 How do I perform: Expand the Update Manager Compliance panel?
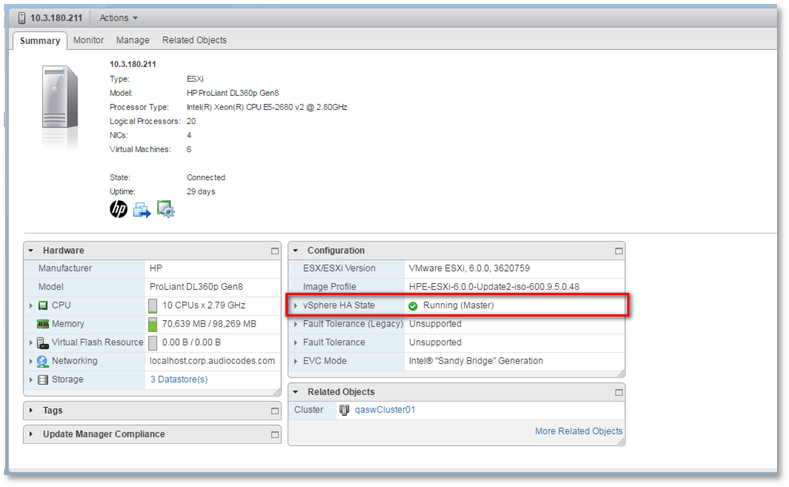31,435
